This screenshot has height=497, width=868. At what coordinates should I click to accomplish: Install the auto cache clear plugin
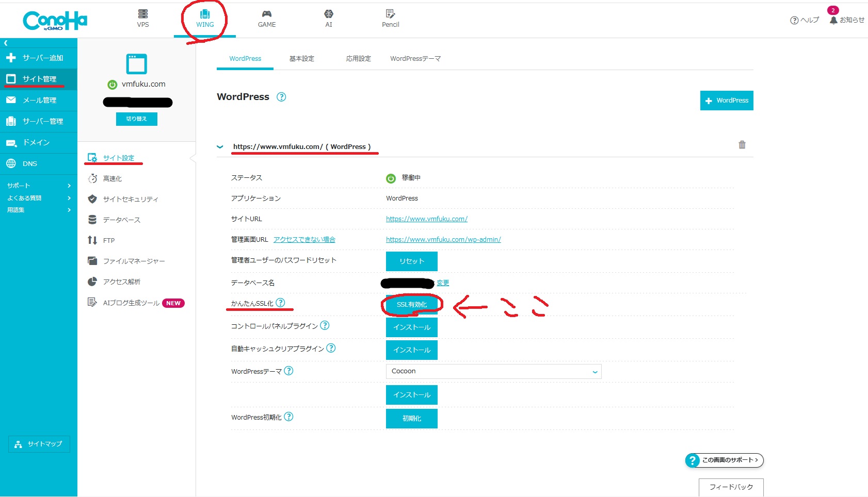tap(412, 350)
